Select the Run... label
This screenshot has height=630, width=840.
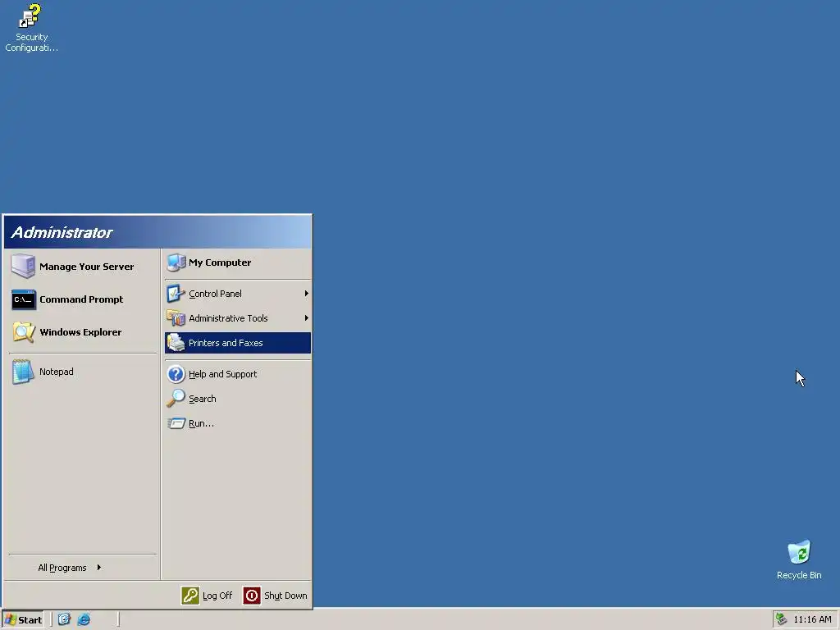[202, 423]
